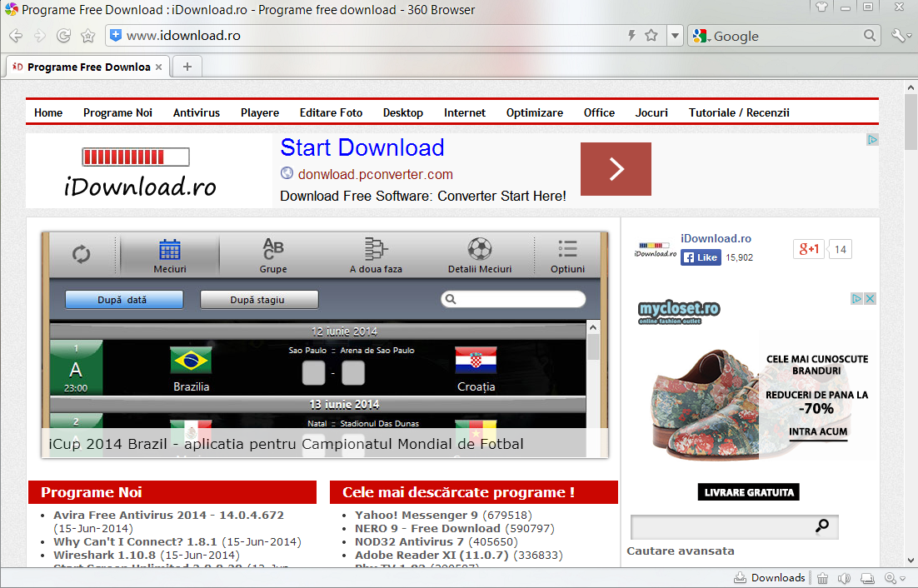The image size is (918, 588).
Task: Open the Why Can't I Connect? 1.8.1 link
Action: [135, 542]
